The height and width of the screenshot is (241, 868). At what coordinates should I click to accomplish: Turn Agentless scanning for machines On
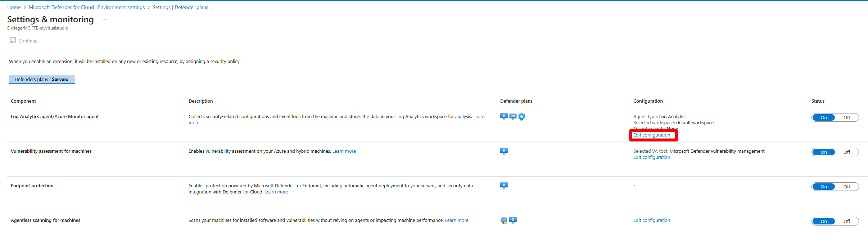pyautogui.click(x=824, y=221)
